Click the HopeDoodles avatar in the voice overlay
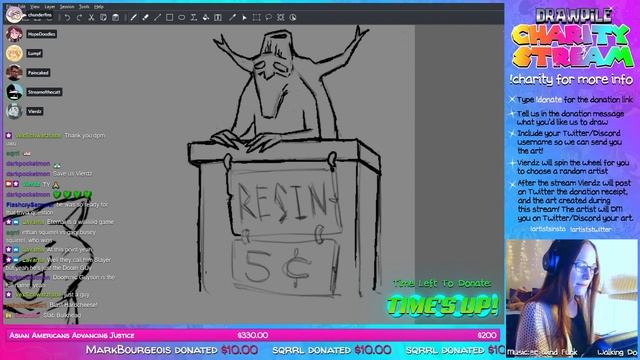This screenshot has width=640, height=360. 14,34
